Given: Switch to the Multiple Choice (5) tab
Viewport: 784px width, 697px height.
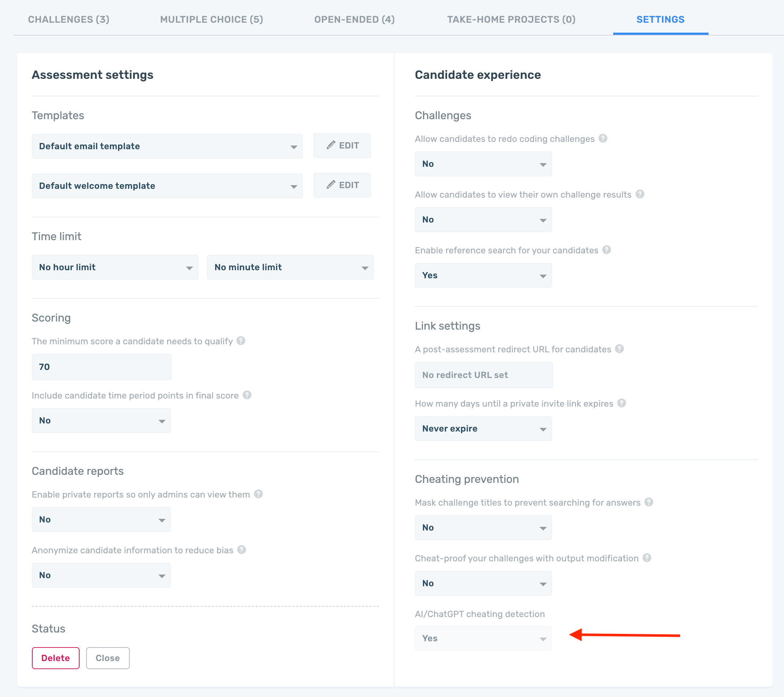Looking at the screenshot, I should pyautogui.click(x=211, y=19).
